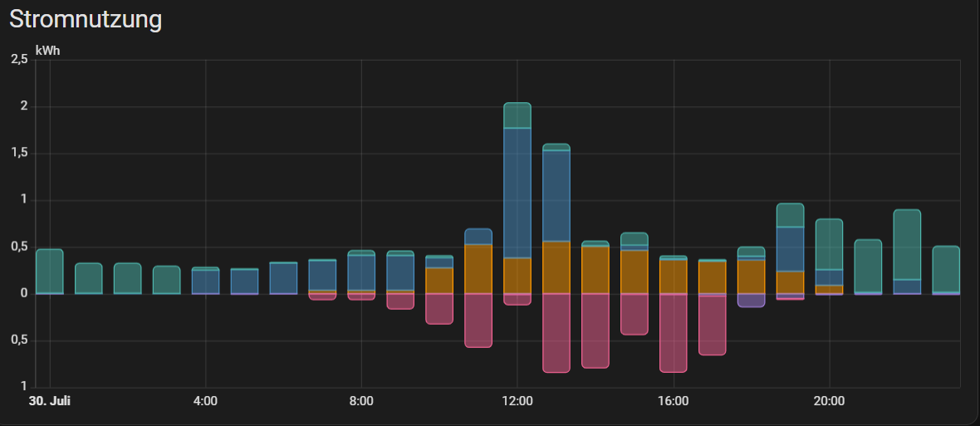Viewport: 980px width, 426px height.
Task: Select the orange segment of the 16:00 bar
Action: 673,277
